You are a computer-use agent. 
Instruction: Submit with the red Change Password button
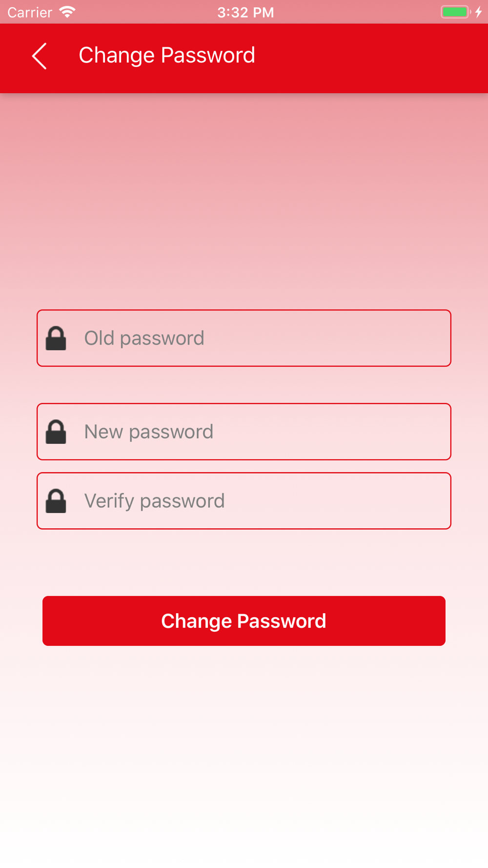244,621
